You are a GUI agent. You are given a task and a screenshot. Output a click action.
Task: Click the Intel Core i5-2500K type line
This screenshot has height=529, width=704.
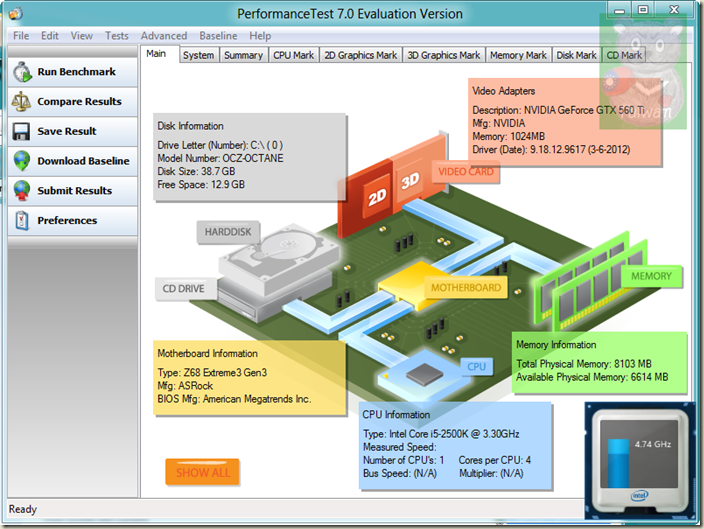pyautogui.click(x=441, y=434)
